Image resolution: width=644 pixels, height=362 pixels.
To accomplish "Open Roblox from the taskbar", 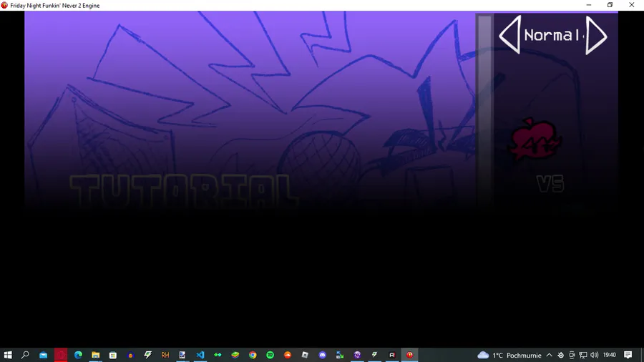I will (305, 355).
